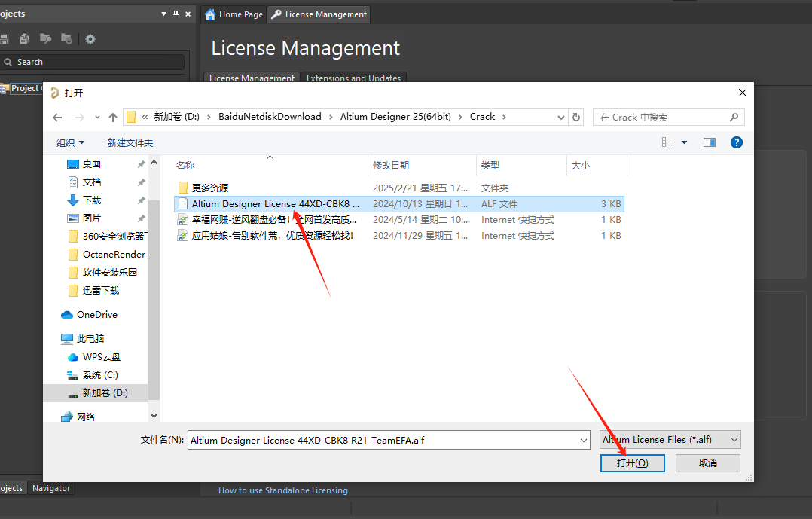Click the settings gear in Projects panel
This screenshot has width=812, height=519.
click(90, 39)
